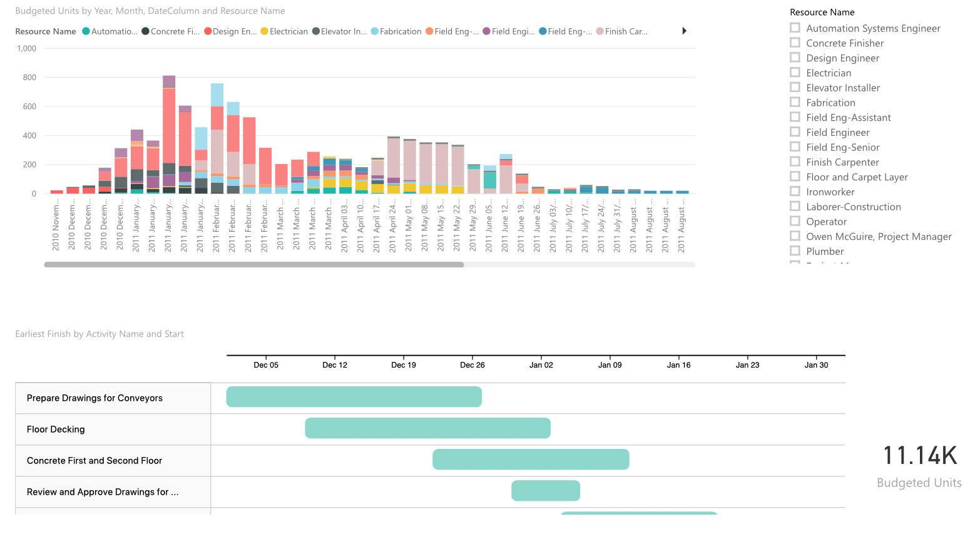The height and width of the screenshot is (541, 980).
Task: Click the Dec 05 timeline marker
Action: [x=266, y=365]
